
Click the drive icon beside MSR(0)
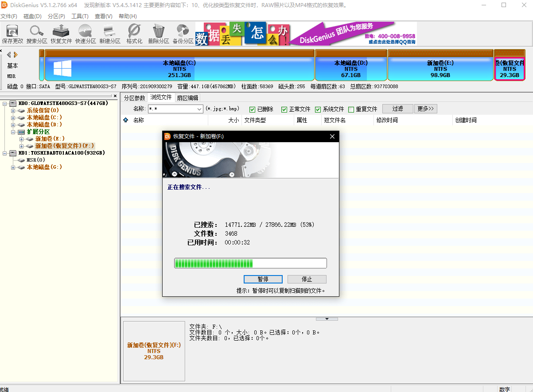tap(22, 160)
